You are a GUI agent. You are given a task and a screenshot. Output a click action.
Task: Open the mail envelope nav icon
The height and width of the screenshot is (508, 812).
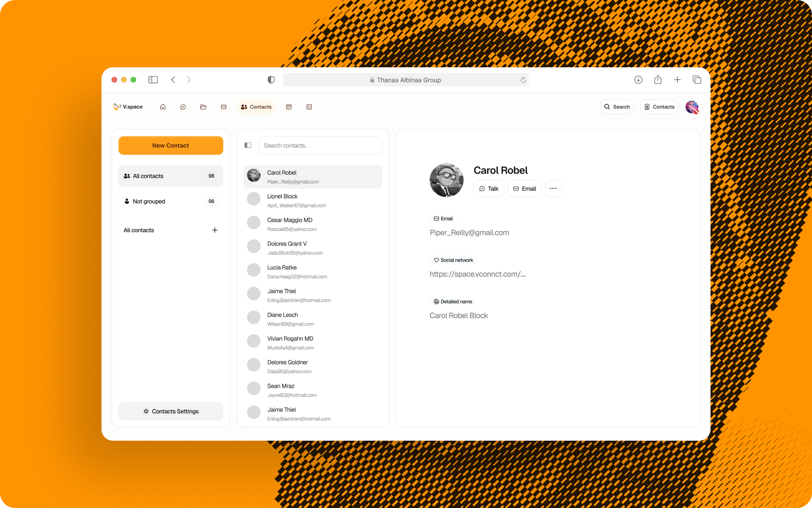224,107
